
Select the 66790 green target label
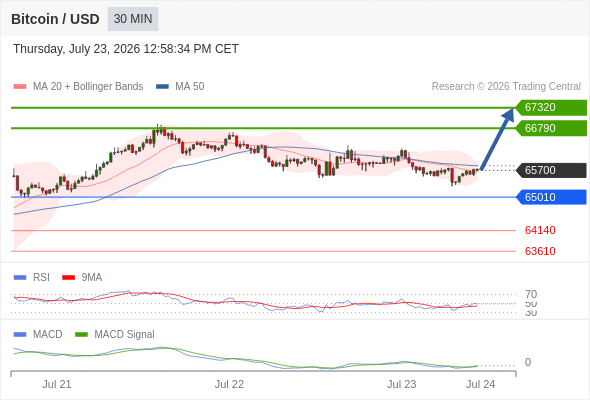click(x=551, y=128)
